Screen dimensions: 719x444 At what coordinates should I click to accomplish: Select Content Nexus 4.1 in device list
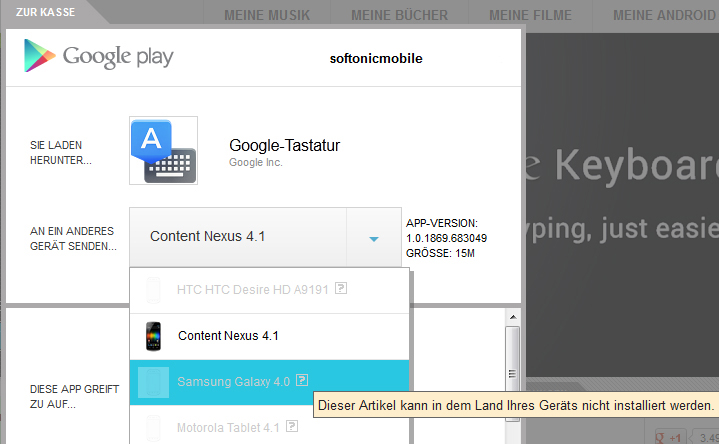269,336
